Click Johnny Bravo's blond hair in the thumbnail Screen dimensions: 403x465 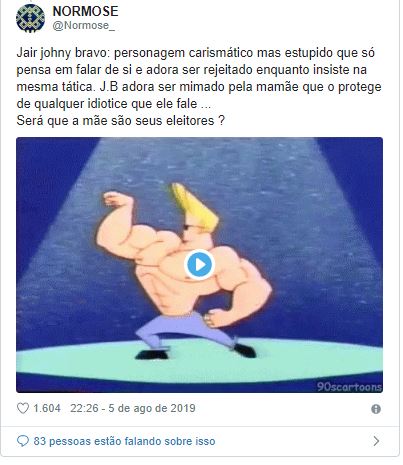point(194,207)
